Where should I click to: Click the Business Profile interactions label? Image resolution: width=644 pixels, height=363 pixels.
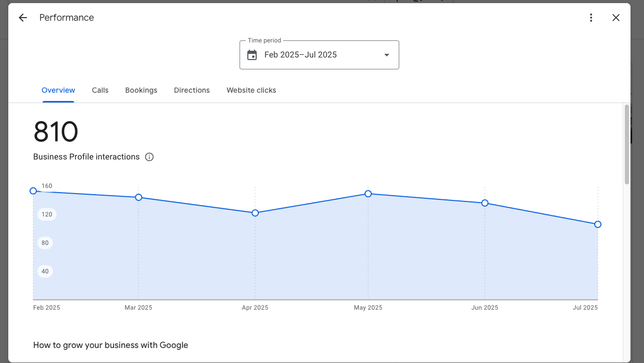click(86, 157)
